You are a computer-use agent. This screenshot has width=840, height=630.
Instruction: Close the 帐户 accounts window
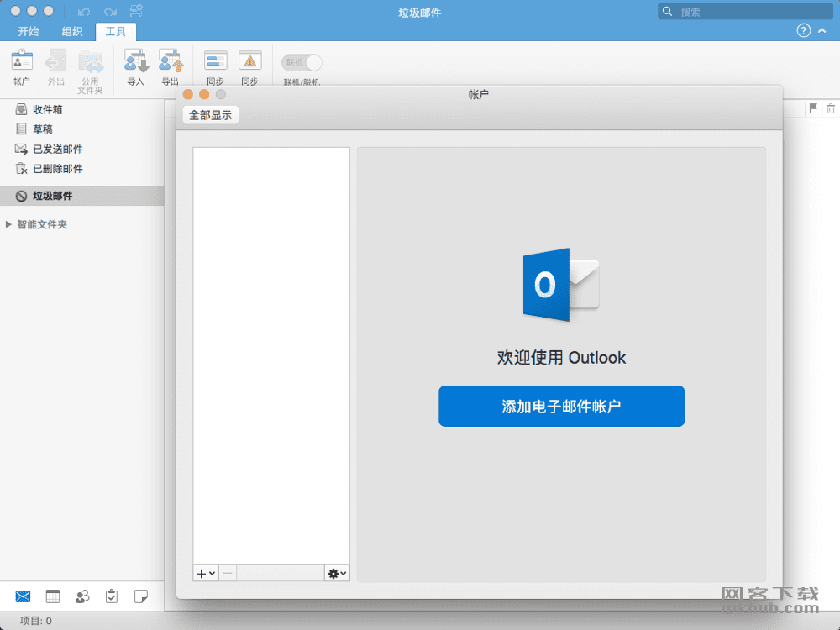point(188,94)
